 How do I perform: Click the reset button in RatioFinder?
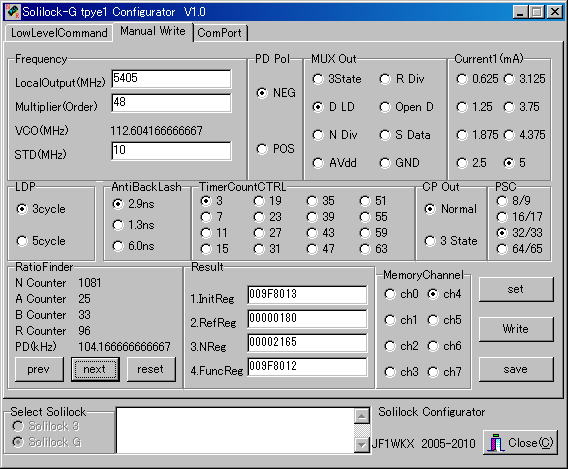pos(151,369)
